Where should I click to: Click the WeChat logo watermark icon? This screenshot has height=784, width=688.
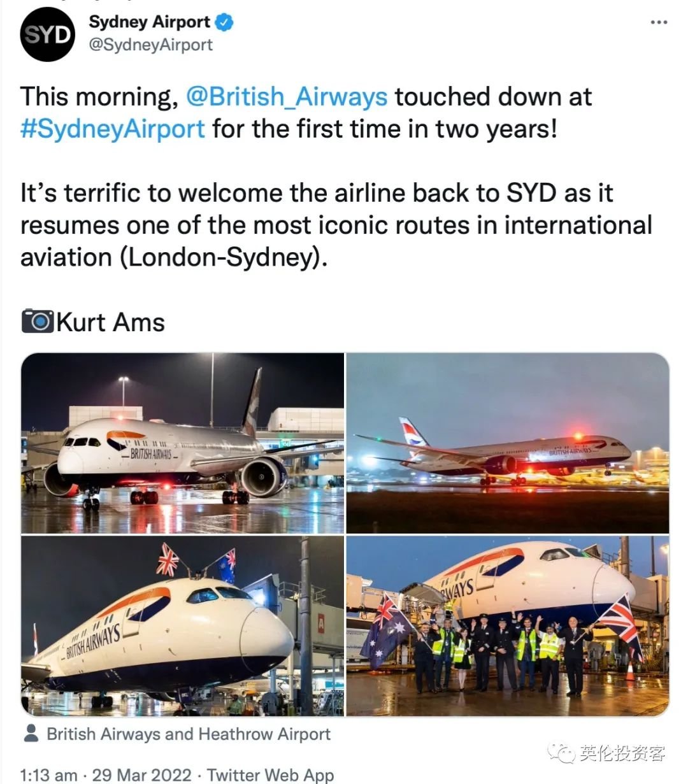(562, 753)
